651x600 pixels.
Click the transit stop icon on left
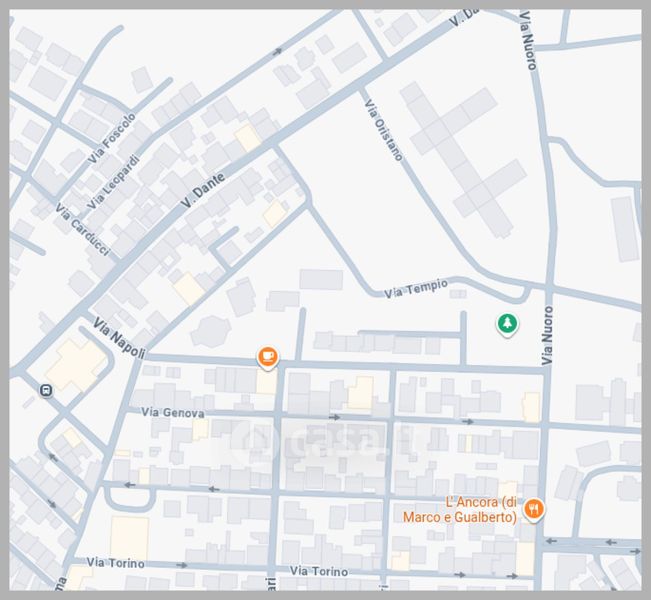[45, 390]
